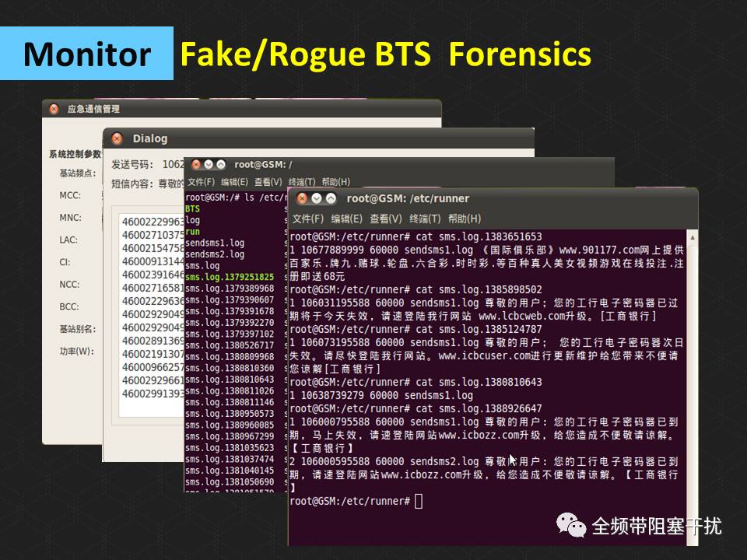The height and width of the screenshot is (560, 747).
Task: Click the 'cat sms.log.1388926647' command line
Action: pos(416,408)
